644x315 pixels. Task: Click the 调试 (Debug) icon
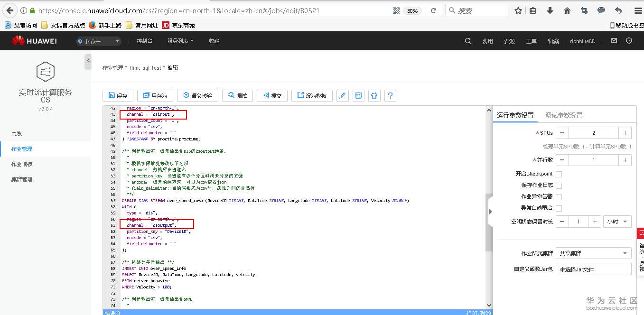pyautogui.click(x=237, y=95)
